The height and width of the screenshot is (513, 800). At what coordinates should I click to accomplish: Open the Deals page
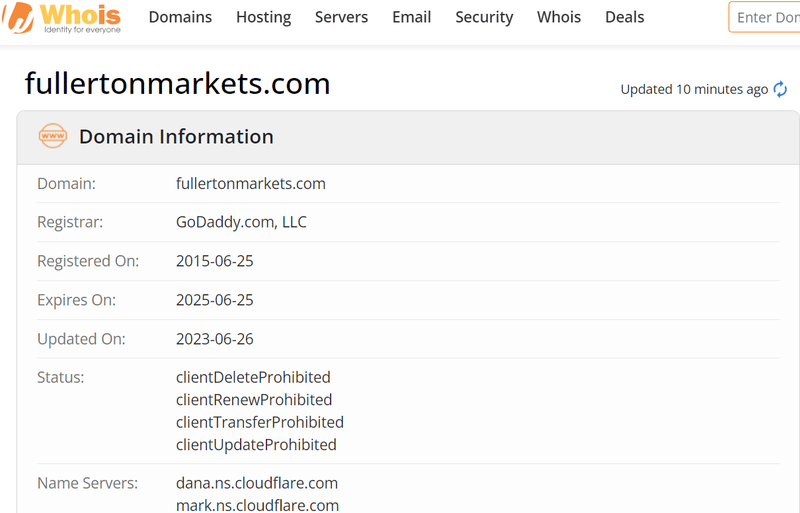coord(625,17)
